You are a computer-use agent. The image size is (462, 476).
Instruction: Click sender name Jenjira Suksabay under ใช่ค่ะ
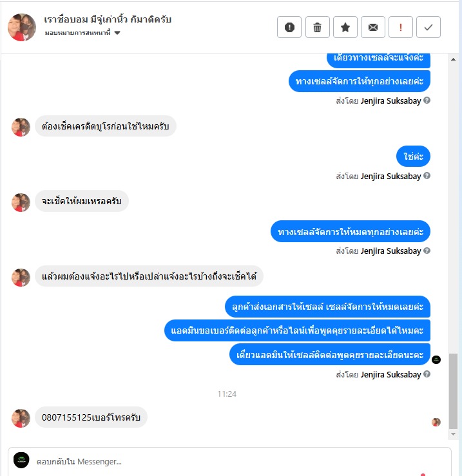tap(390, 176)
